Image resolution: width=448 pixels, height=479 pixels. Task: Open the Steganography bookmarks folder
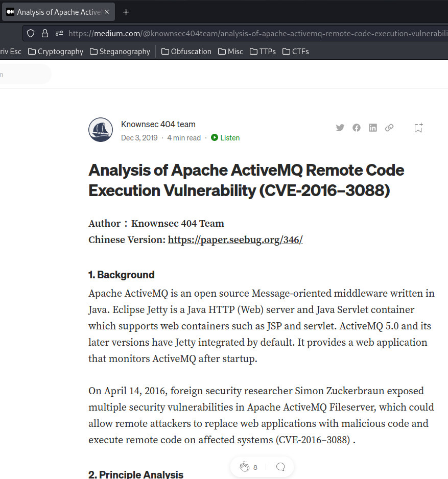coord(120,51)
